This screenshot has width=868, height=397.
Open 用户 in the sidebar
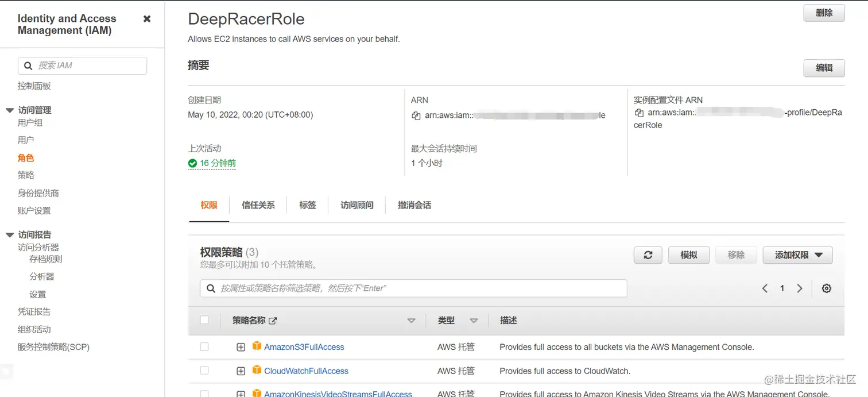pyautogui.click(x=26, y=140)
